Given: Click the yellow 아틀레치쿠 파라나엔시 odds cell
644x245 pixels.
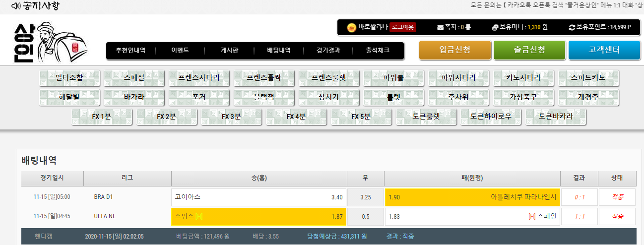Looking at the screenshot, I should click(472, 197).
